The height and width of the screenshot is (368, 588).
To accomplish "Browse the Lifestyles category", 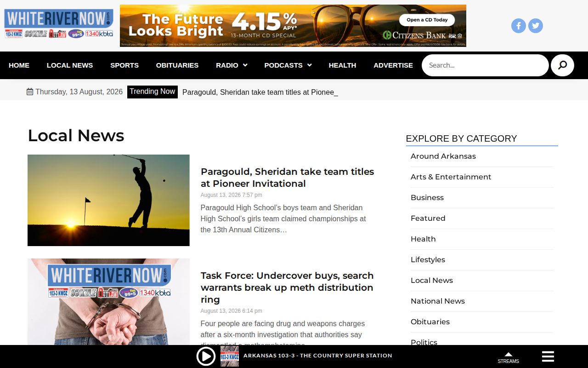I will [428, 260].
